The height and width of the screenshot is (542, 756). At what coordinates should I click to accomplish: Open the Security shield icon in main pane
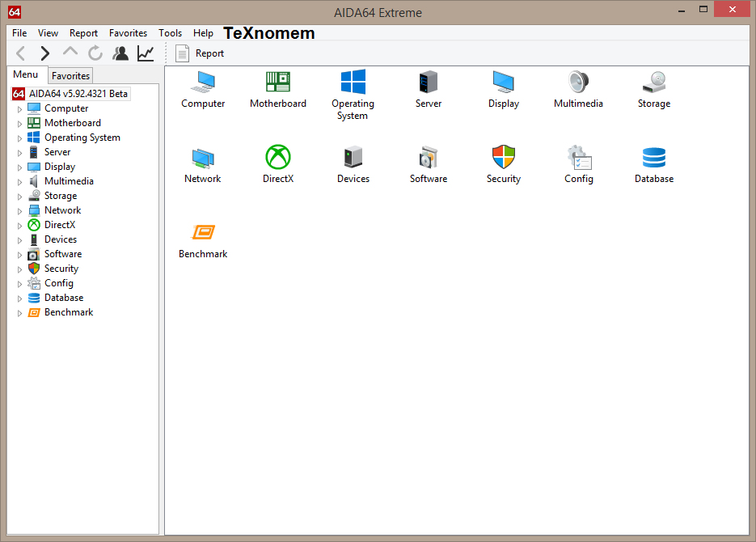pyautogui.click(x=504, y=157)
